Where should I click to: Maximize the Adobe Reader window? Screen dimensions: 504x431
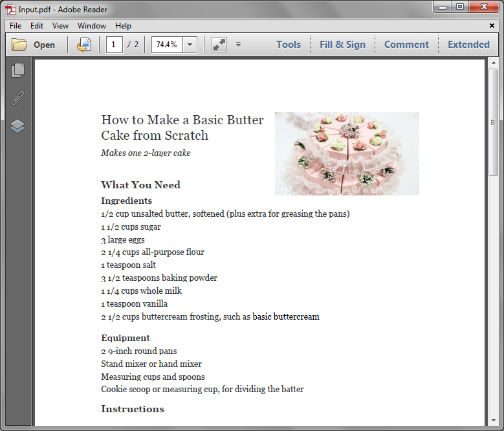pos(460,6)
